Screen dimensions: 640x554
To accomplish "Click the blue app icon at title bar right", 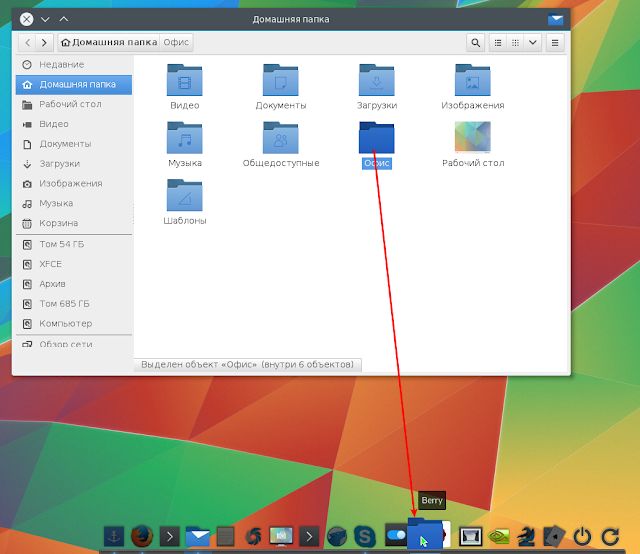I will click(556, 19).
